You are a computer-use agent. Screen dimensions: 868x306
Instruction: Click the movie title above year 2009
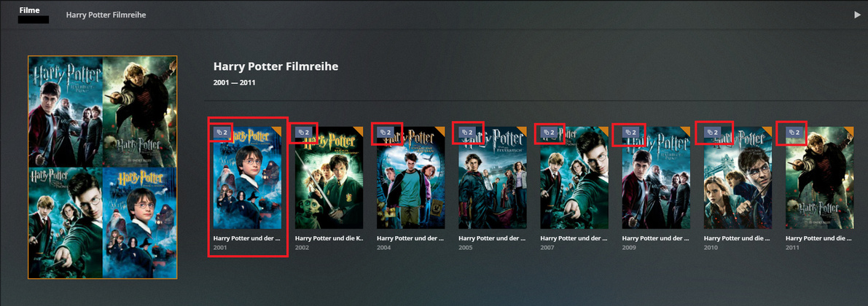pyautogui.click(x=656, y=238)
